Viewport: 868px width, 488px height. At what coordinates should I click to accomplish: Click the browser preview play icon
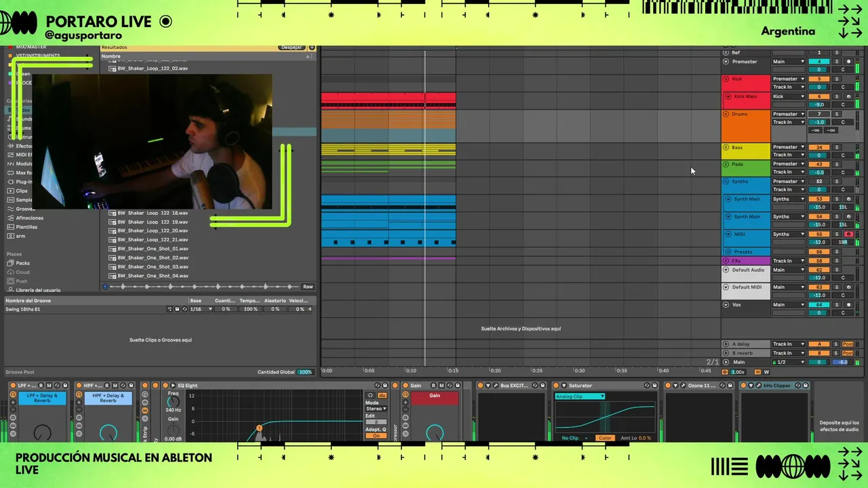[x=105, y=287]
